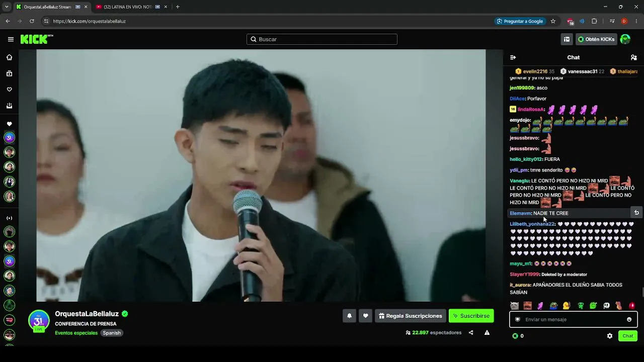Image resolution: width=644 pixels, height=362 pixels.
Task: Open the Eventos especiales category link
Action: tap(76, 333)
